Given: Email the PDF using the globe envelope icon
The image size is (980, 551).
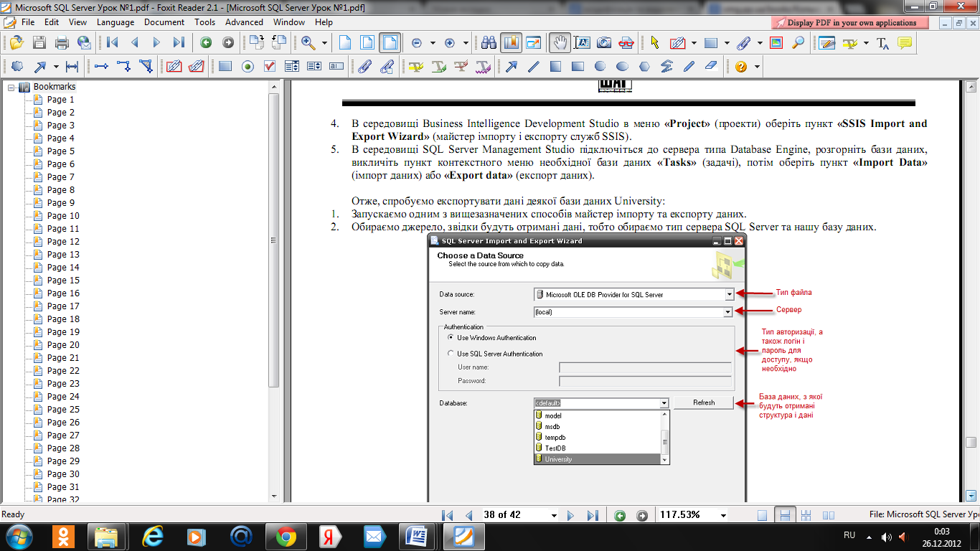Looking at the screenshot, I should tap(84, 42).
